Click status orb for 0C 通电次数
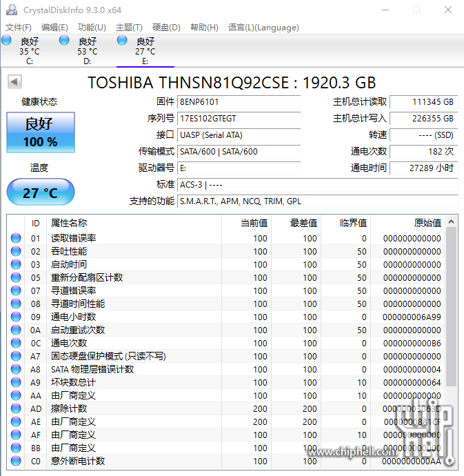The image size is (464, 476). coord(16,343)
